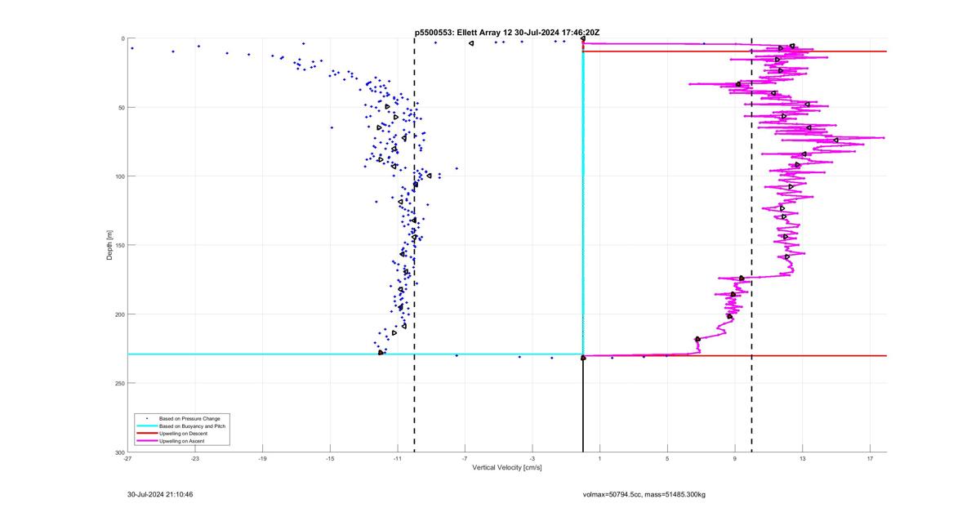This screenshot has height=508, width=980.
Task: Click y-axis tick label '50'
Action: (x=121, y=108)
